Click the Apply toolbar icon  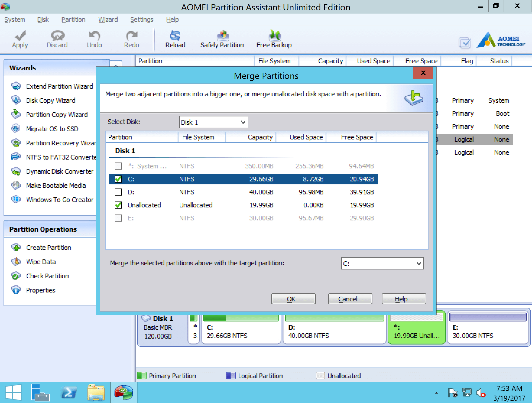[20, 39]
